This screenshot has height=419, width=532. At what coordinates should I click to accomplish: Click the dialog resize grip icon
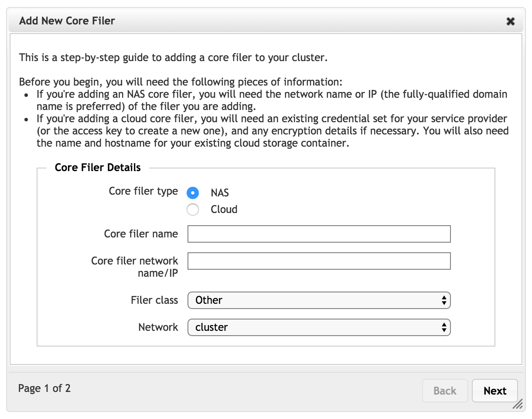(518, 405)
